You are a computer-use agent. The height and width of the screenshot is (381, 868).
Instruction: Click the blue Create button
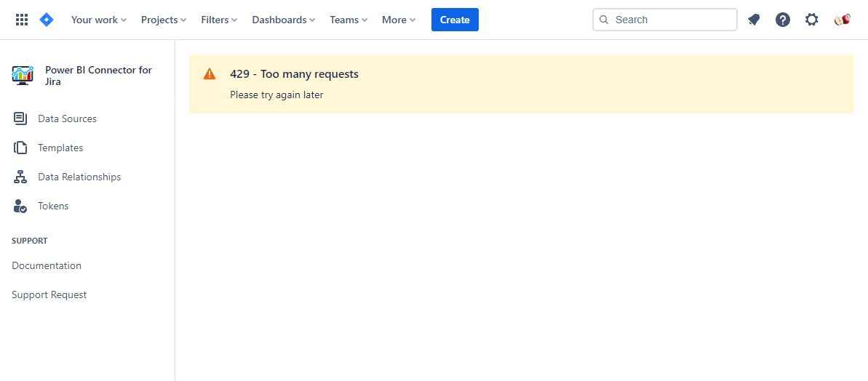[455, 20]
